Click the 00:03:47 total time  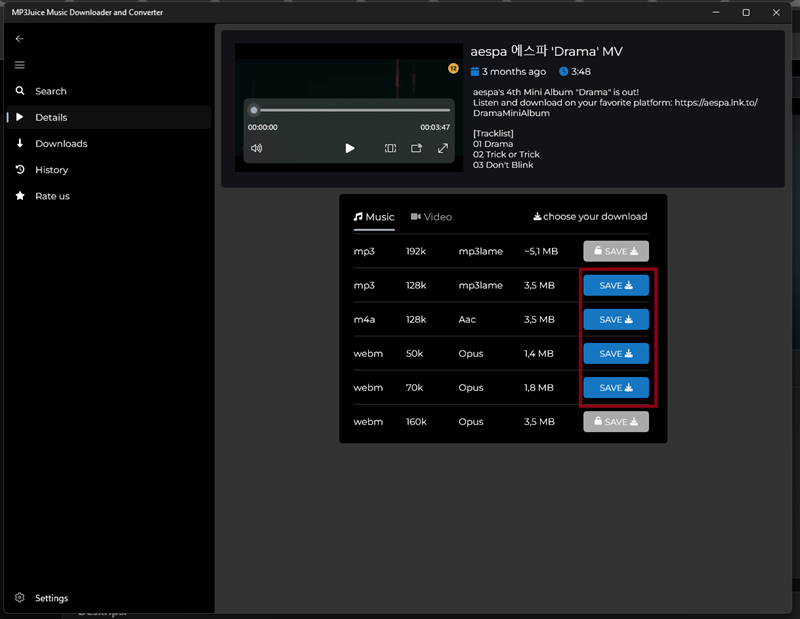(x=435, y=127)
